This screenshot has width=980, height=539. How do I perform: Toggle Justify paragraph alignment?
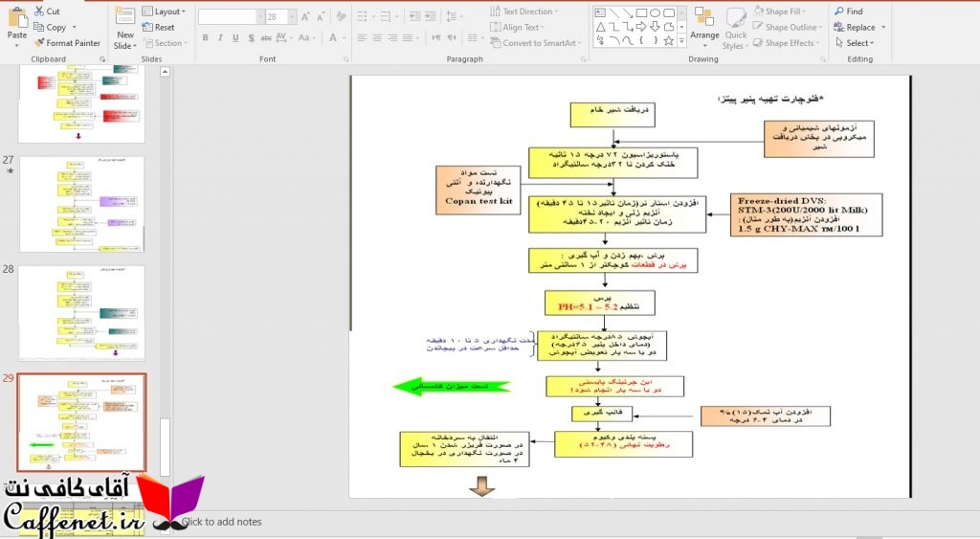[407, 38]
